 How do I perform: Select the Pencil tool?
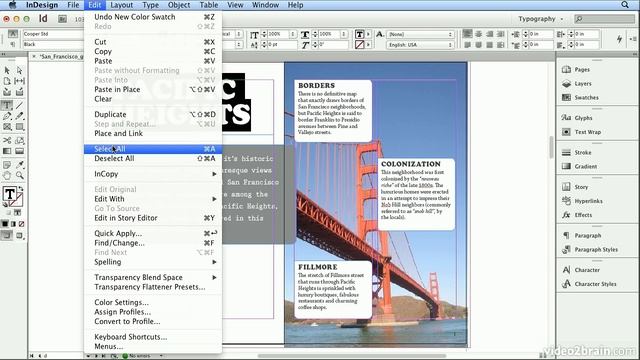point(19,116)
